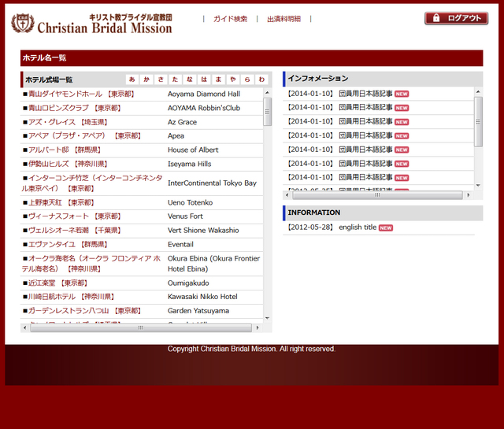Click the Christian Bridal Mission logo

coord(91,23)
